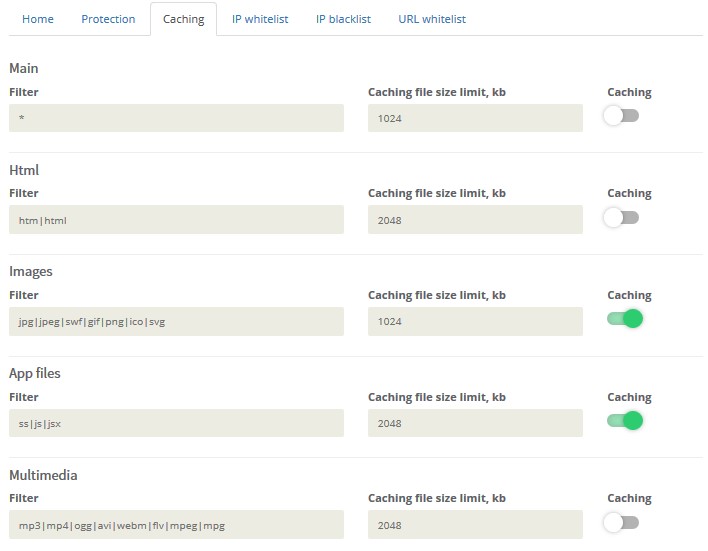Open the Home tab
708x551 pixels.
point(38,19)
